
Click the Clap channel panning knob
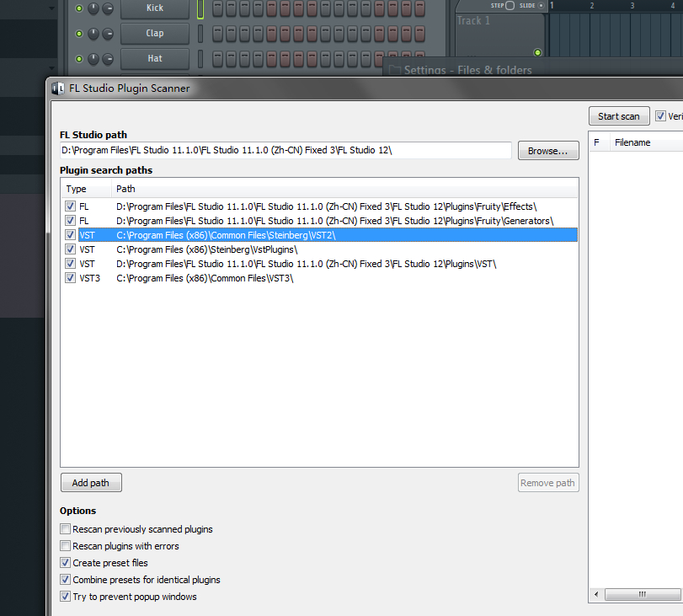tap(93, 34)
